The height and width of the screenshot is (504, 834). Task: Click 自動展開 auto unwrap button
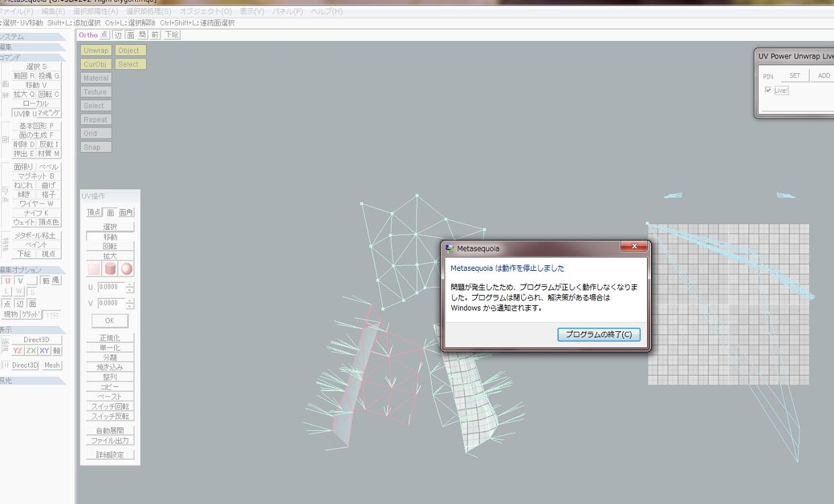[x=110, y=431]
